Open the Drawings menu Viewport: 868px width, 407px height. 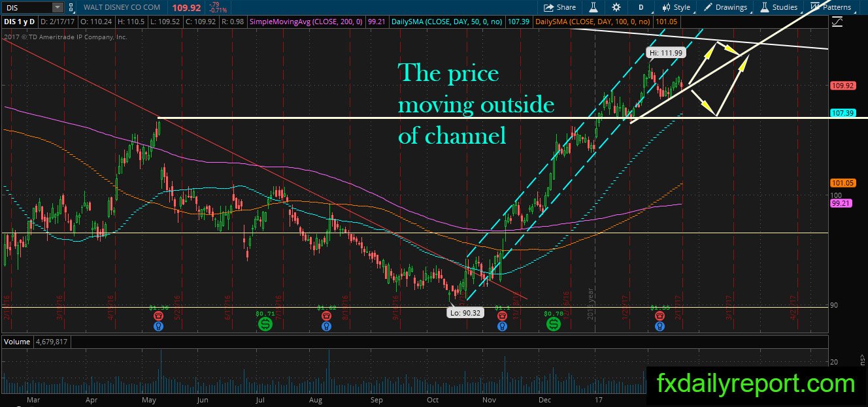(725, 7)
